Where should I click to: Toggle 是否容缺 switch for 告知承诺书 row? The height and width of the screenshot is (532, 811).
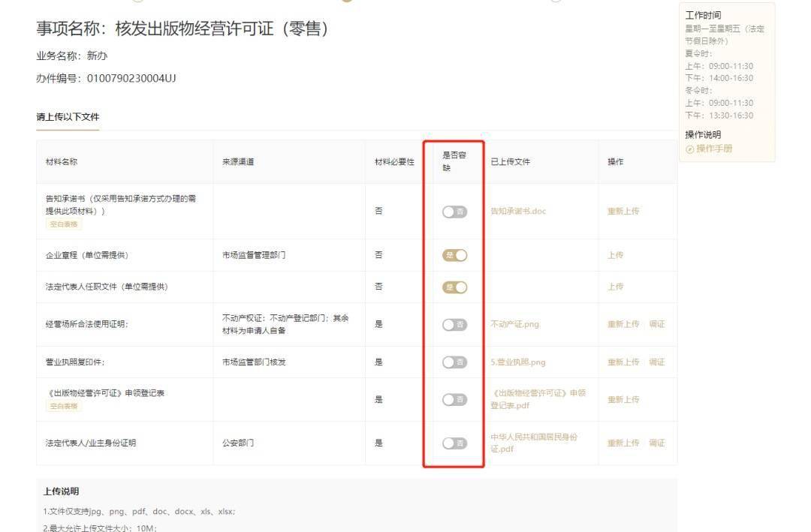[455, 211]
